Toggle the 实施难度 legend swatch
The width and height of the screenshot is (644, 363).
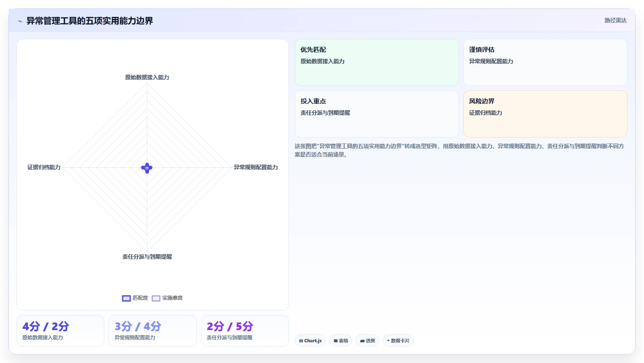click(x=156, y=298)
